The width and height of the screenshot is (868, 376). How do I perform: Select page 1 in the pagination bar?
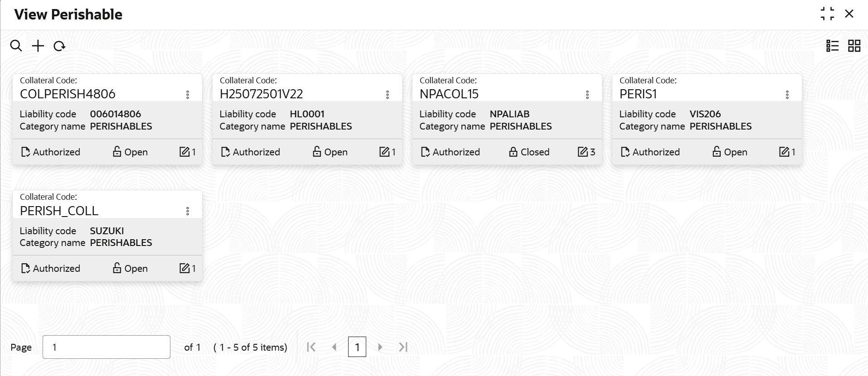[x=358, y=347]
